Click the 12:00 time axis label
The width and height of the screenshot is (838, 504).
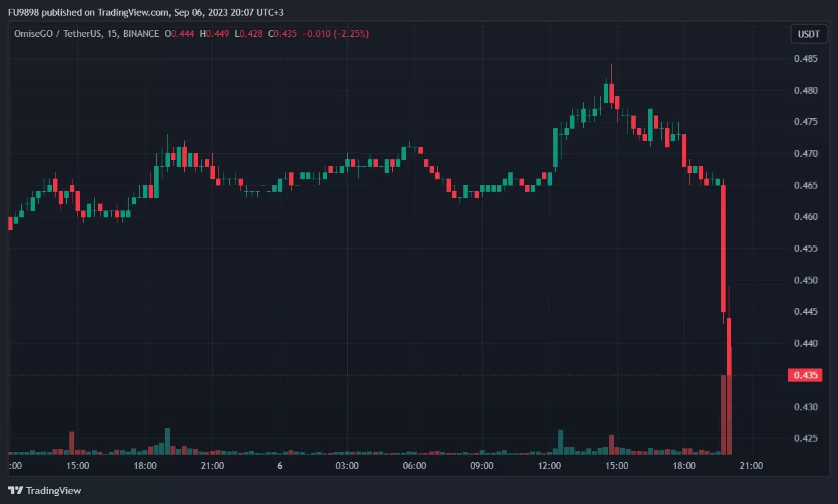[x=549, y=465]
